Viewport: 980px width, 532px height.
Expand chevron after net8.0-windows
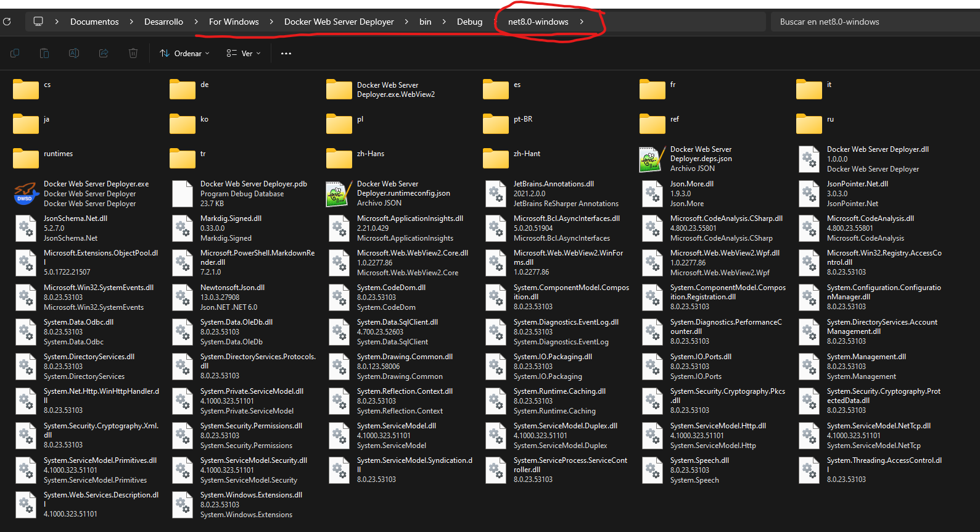point(582,22)
